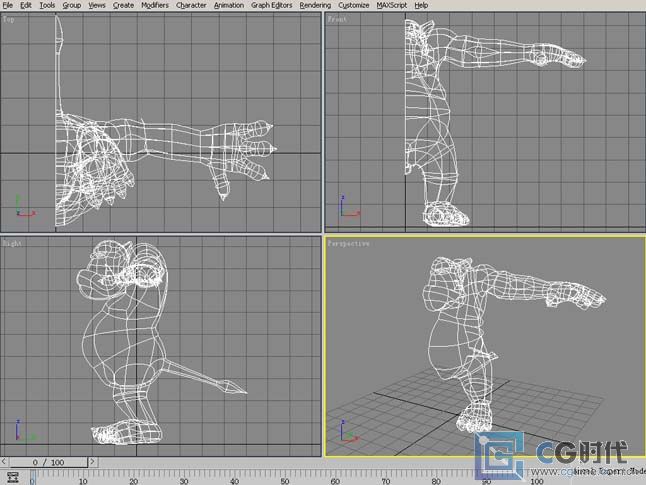646x485 pixels.
Task: Jump to frame 50 on track bar
Action: click(285, 480)
